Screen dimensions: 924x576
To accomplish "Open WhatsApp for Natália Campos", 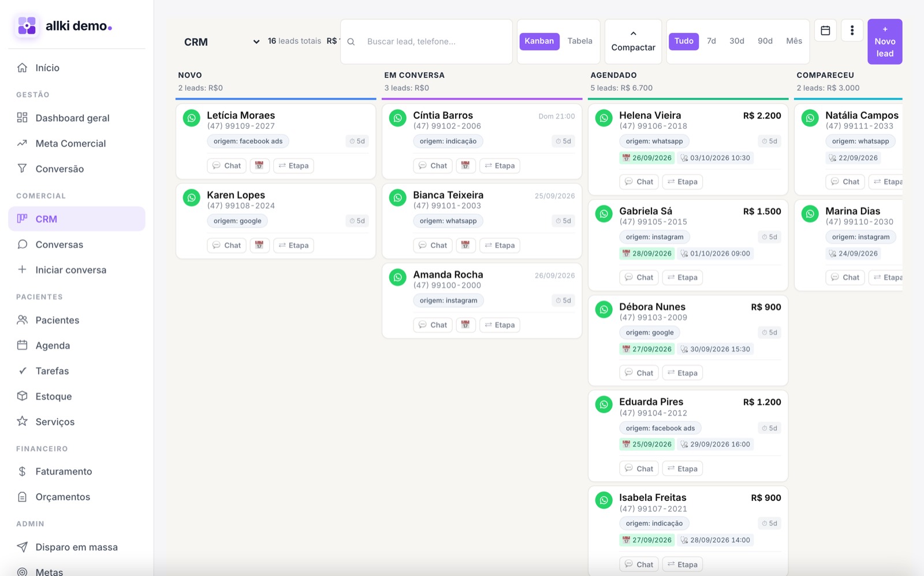I will 810,118.
